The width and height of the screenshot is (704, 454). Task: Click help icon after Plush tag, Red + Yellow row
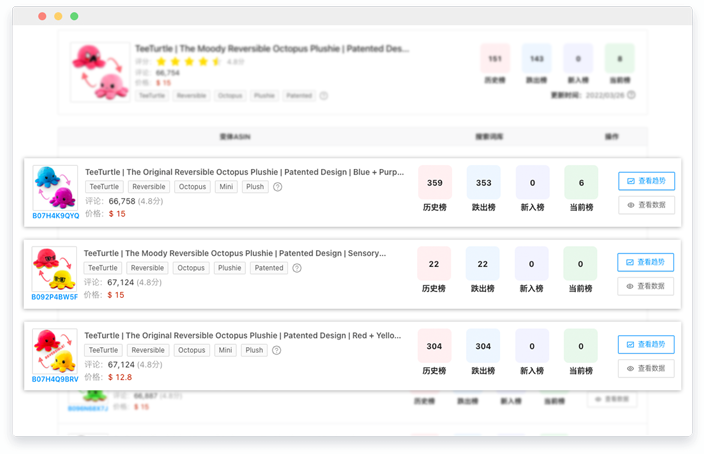click(x=277, y=350)
